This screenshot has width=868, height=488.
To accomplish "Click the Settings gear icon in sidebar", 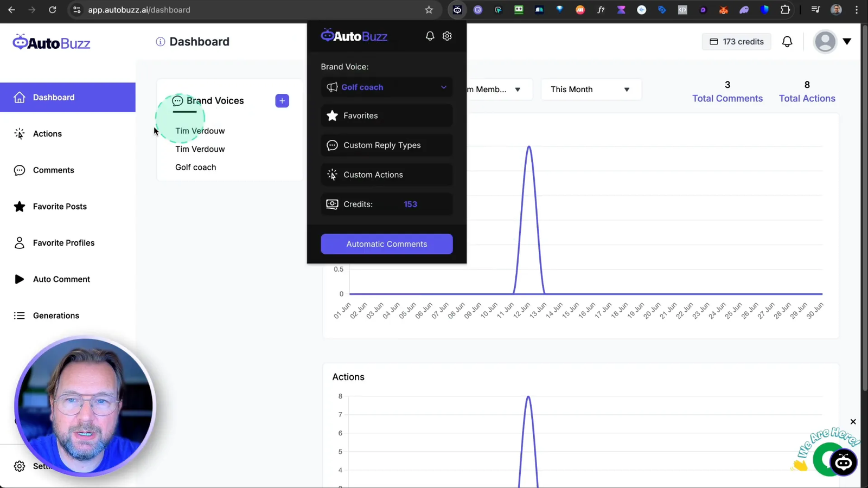I will click(x=20, y=466).
